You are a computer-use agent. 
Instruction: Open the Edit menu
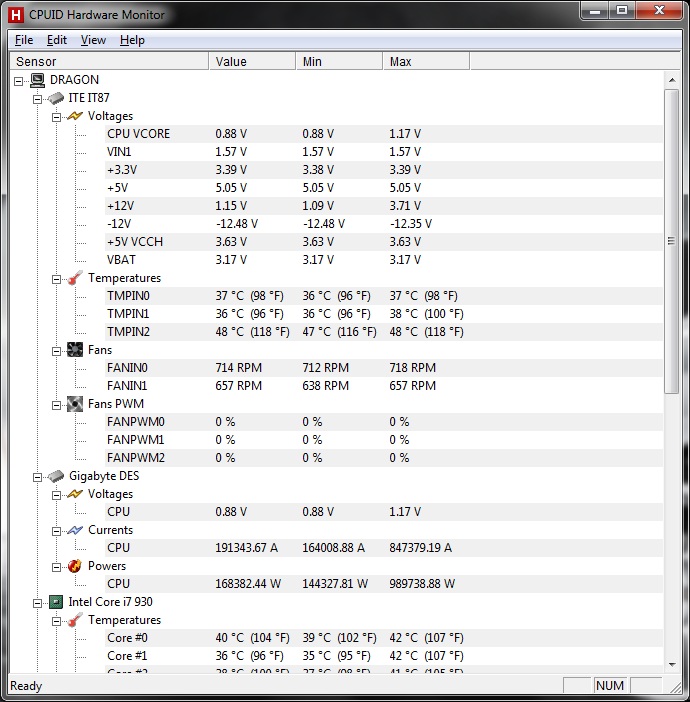click(57, 40)
